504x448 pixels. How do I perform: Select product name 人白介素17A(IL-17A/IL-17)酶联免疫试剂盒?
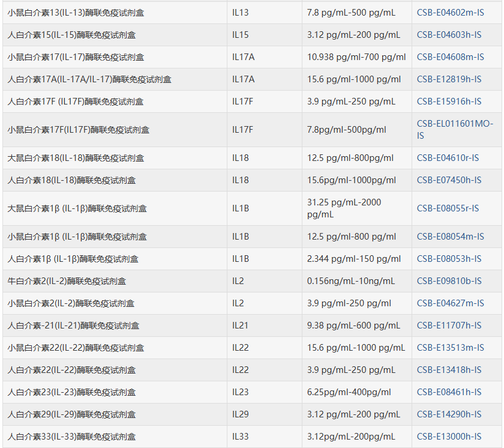coord(89,79)
